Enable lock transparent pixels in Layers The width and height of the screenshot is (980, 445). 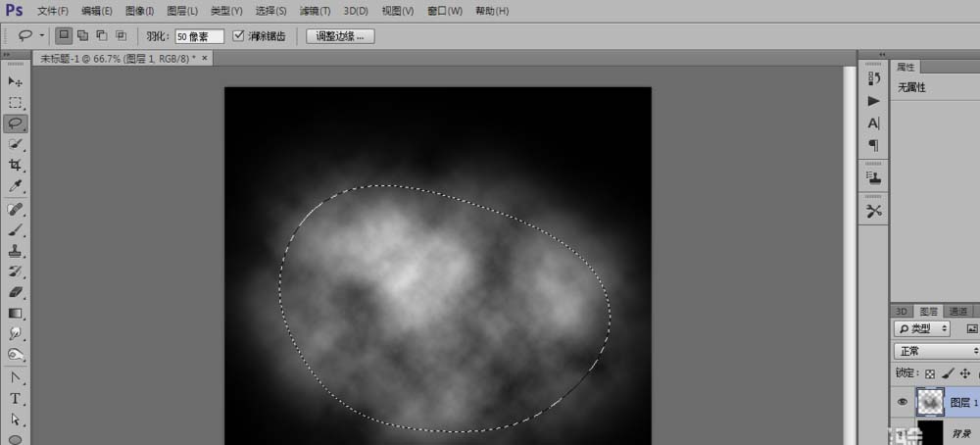[x=930, y=373]
